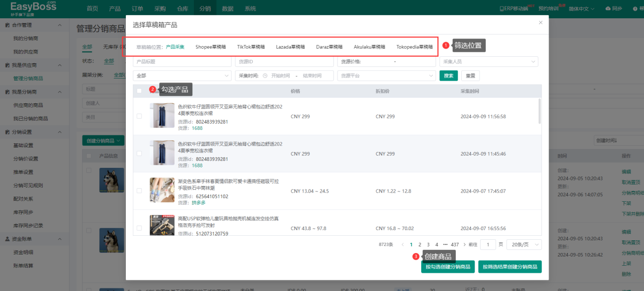Click the pagination ellipsis jump button
The image size is (644, 291).
[x=445, y=244]
